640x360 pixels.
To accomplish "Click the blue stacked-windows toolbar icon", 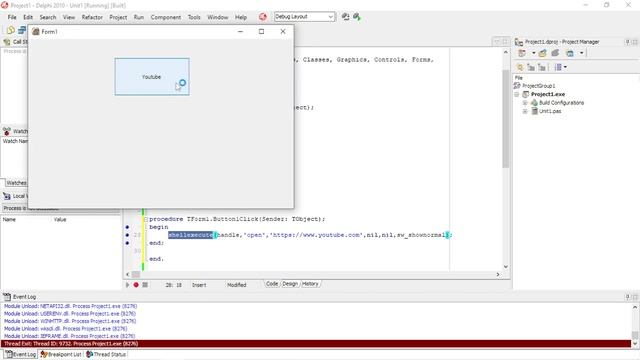I will tap(22, 30).
